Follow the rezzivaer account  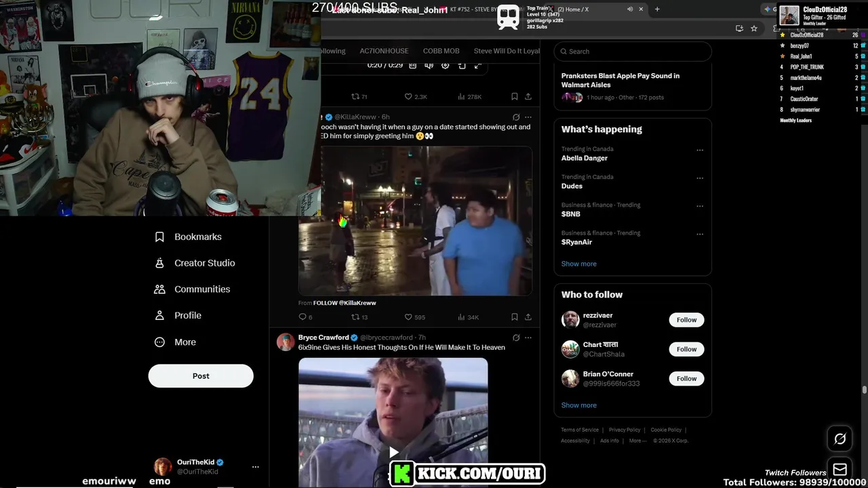point(686,320)
